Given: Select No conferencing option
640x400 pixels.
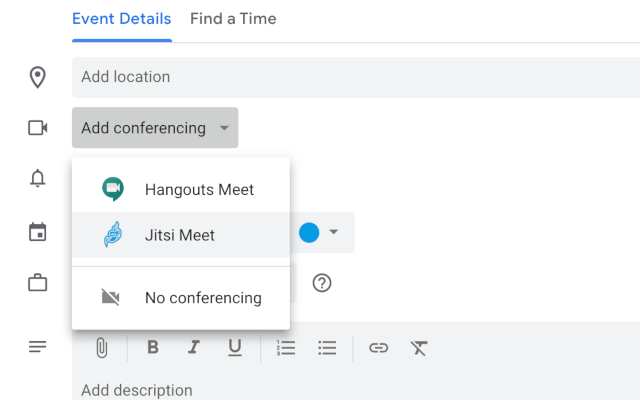Looking at the screenshot, I should click(x=181, y=298).
